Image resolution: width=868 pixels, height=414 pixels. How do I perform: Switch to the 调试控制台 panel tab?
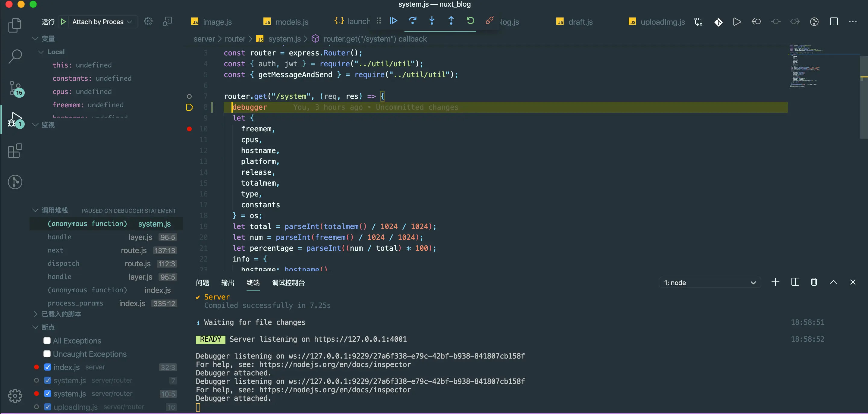(x=288, y=283)
